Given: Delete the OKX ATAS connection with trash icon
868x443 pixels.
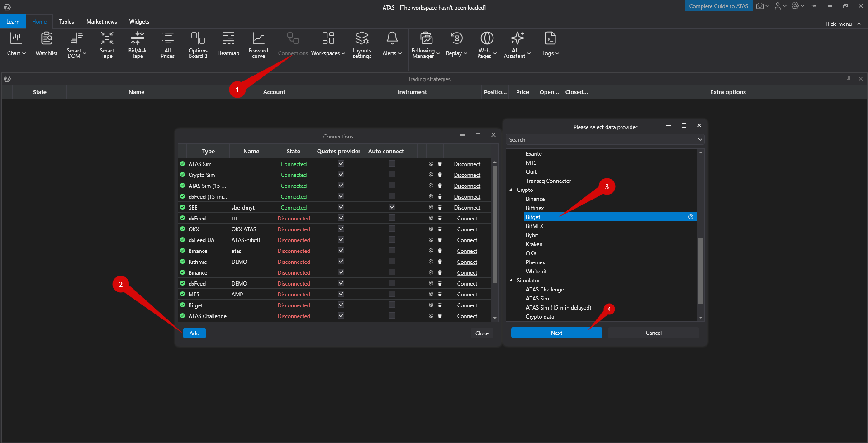Looking at the screenshot, I should tap(440, 229).
